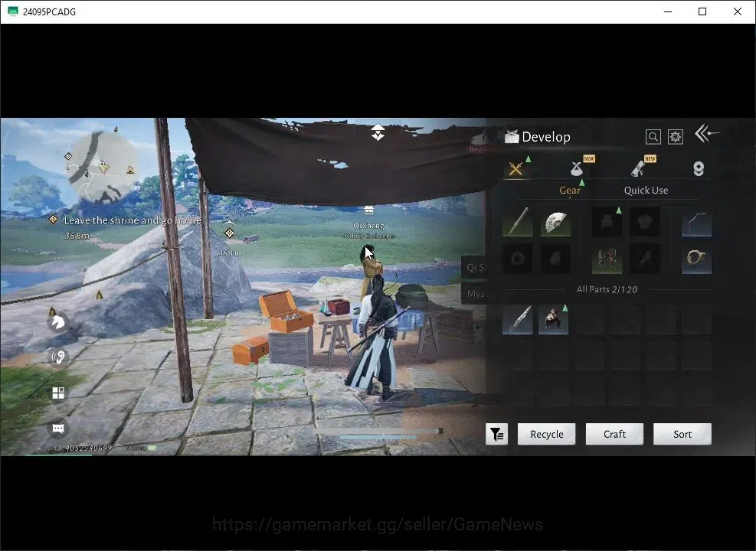Select the fan weapon in equipped slots

[555, 222]
